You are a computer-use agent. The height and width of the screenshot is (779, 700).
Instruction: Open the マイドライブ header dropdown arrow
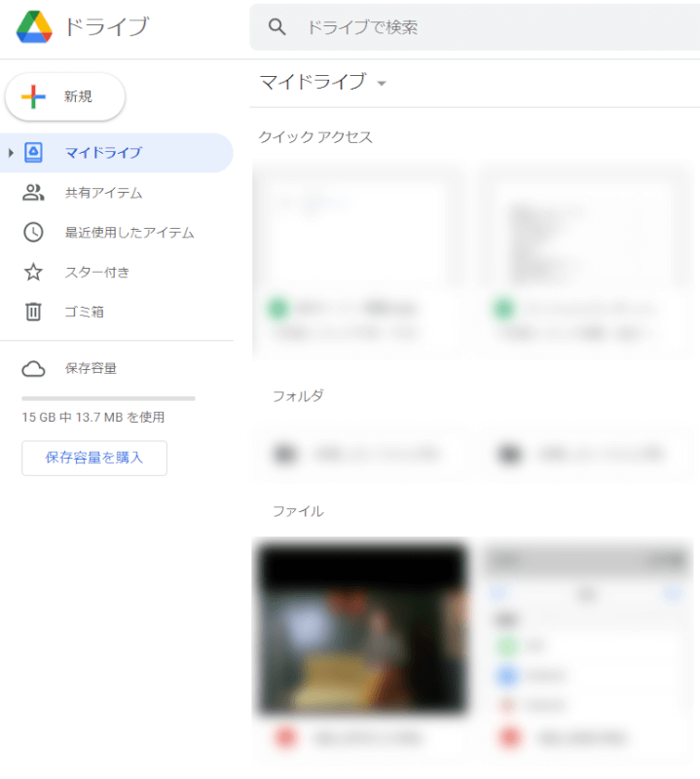[x=382, y=84]
